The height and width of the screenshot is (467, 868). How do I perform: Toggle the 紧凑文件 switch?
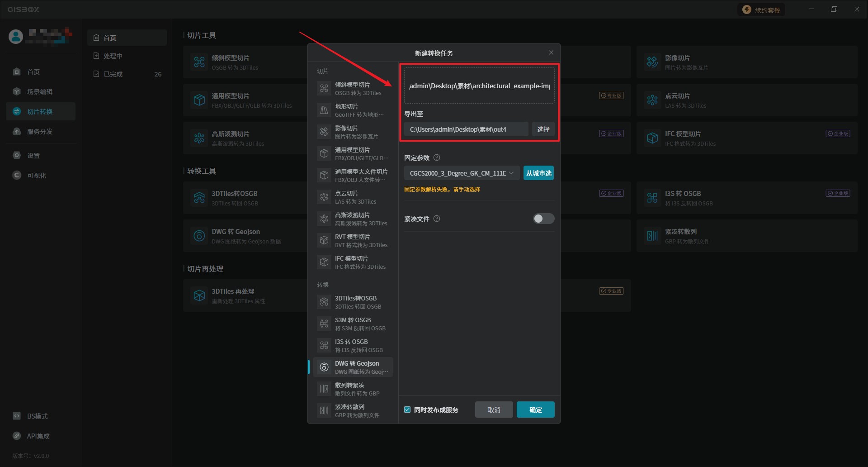(543, 219)
